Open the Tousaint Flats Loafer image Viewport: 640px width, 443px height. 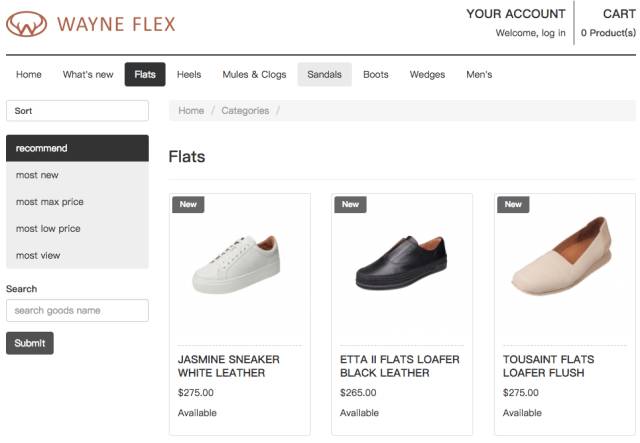point(565,263)
